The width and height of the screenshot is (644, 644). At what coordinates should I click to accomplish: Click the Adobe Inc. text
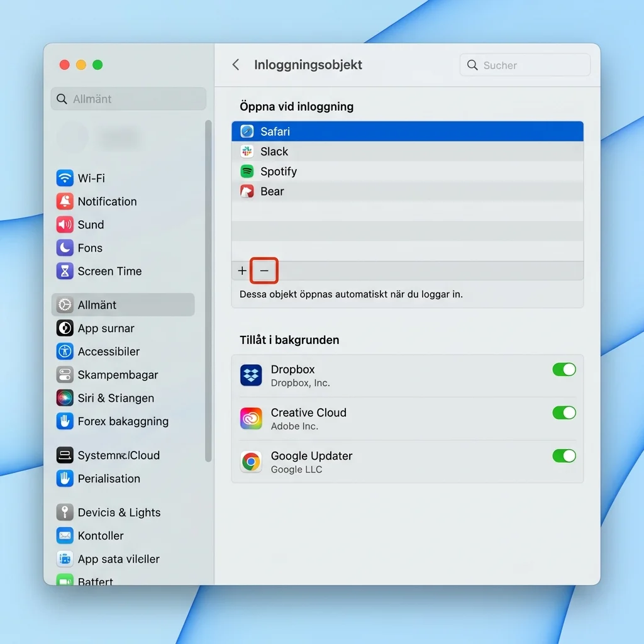point(294,426)
